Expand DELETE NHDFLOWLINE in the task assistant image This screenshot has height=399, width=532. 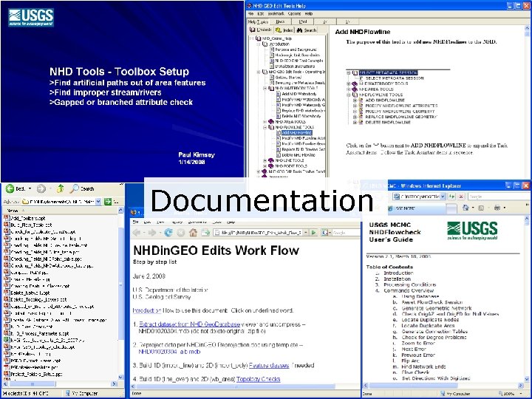[x=355, y=122]
